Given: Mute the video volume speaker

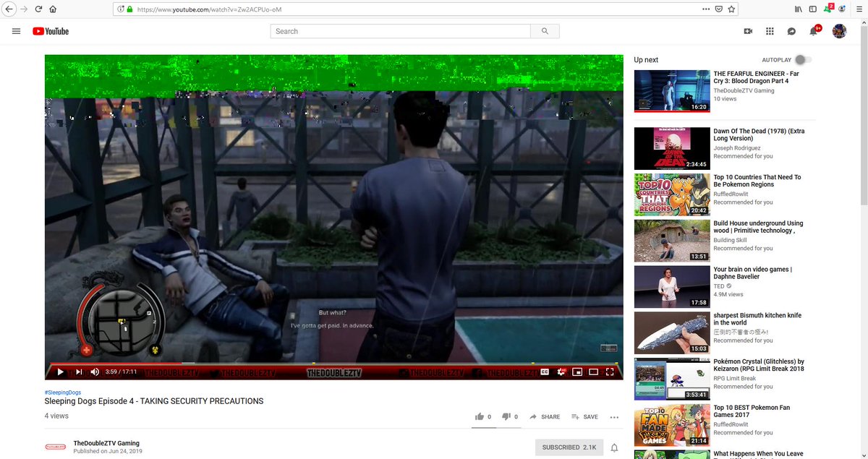Looking at the screenshot, I should pos(95,372).
